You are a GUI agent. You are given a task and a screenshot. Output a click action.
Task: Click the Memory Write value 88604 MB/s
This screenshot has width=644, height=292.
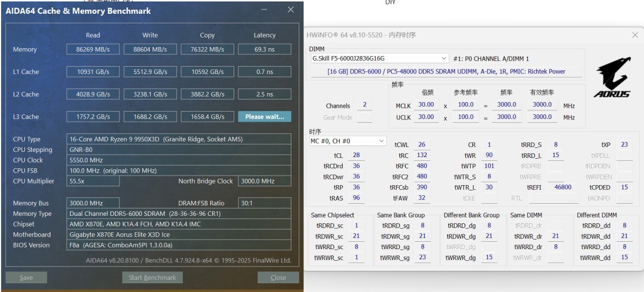click(151, 49)
